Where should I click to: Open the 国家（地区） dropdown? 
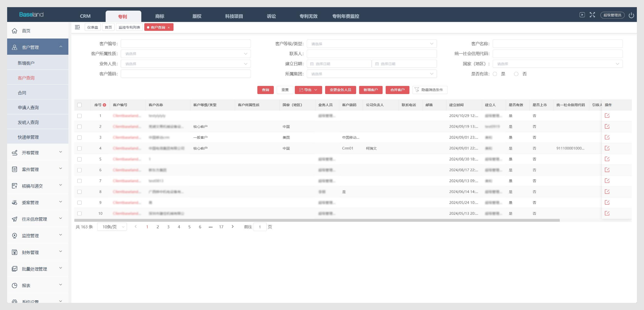pyautogui.click(x=557, y=64)
